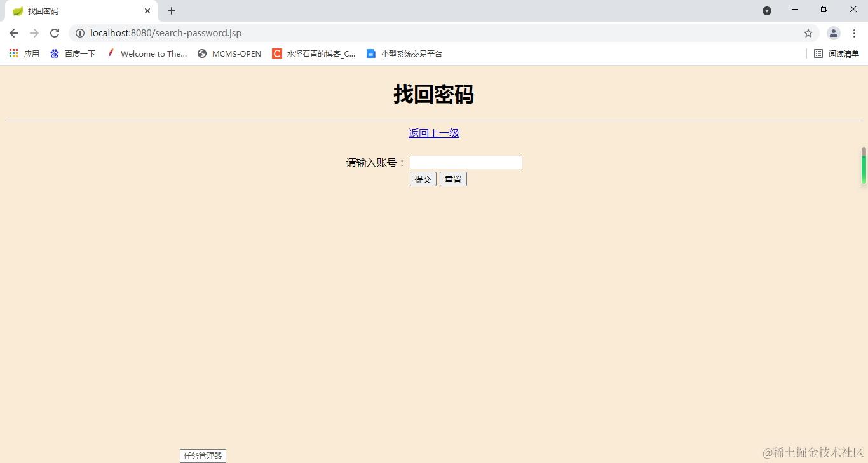
Task: Open the 阅读清单 reading list panel
Action: coord(836,53)
